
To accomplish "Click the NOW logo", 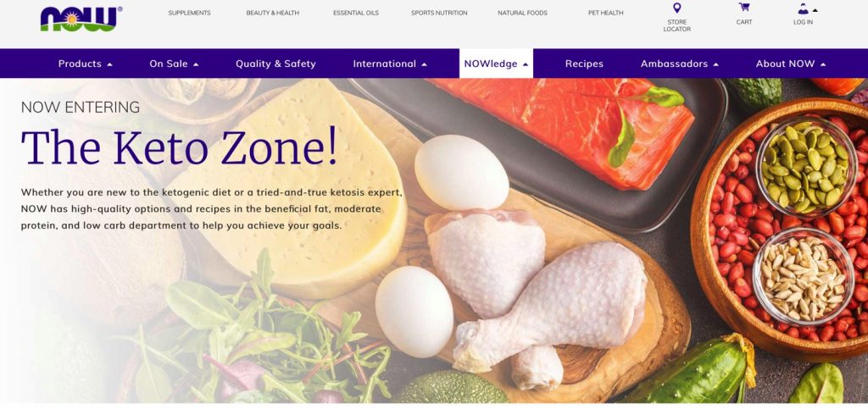I will coord(81,19).
